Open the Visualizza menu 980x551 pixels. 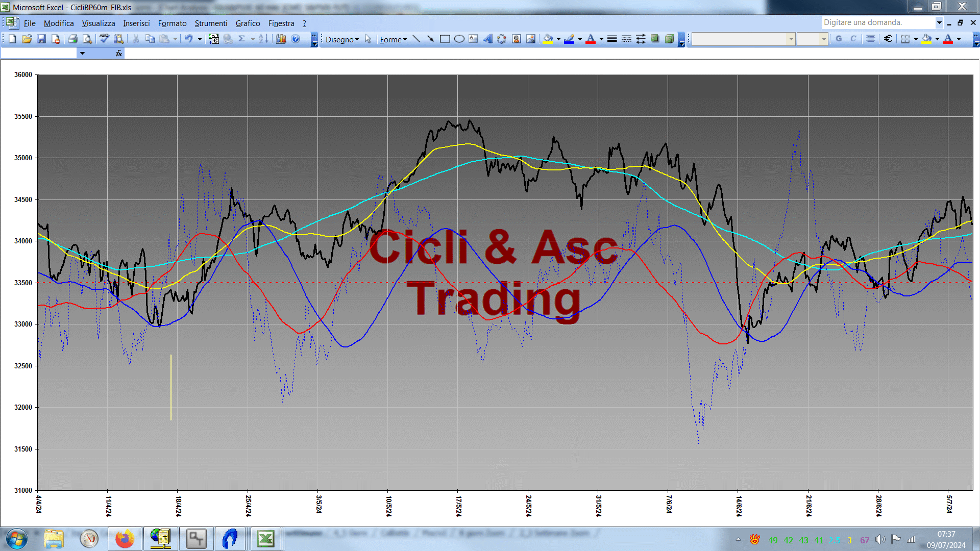pyautogui.click(x=99, y=23)
